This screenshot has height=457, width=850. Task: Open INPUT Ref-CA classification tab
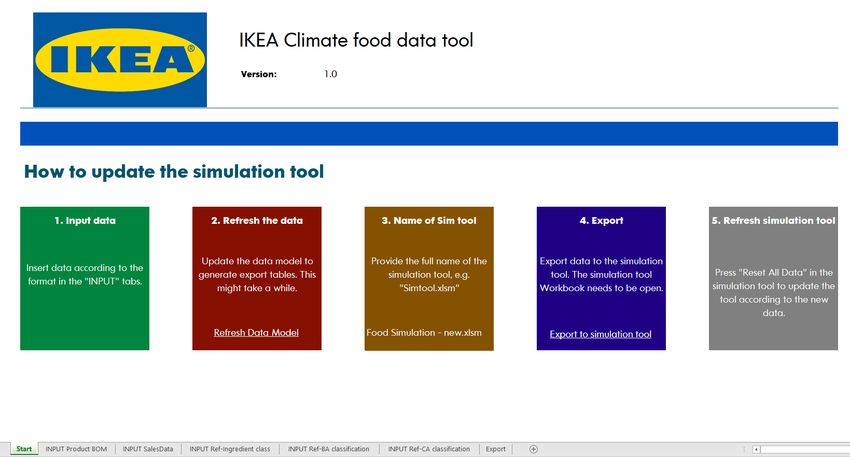point(429,449)
